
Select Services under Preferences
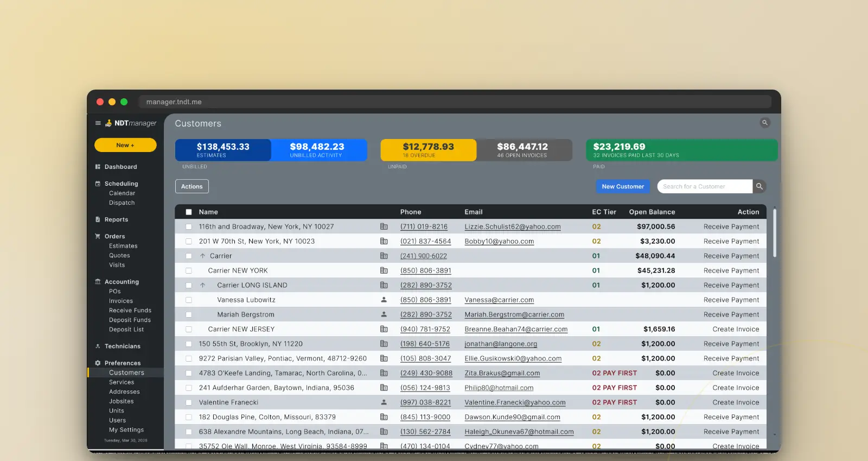point(122,382)
